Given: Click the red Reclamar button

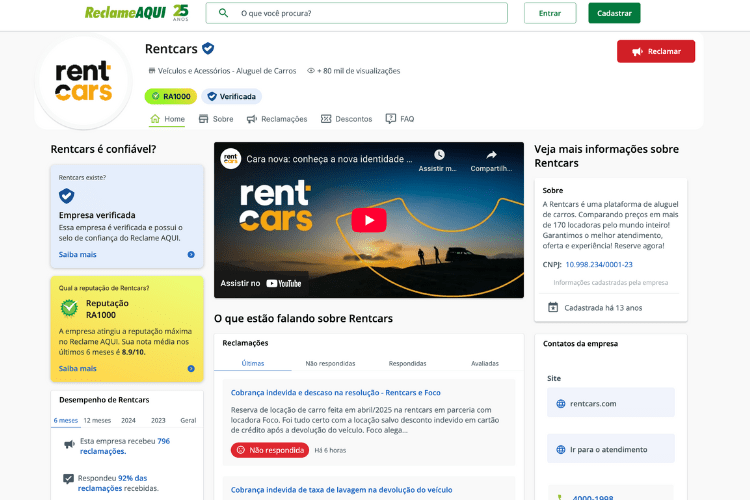Looking at the screenshot, I should [x=656, y=51].
